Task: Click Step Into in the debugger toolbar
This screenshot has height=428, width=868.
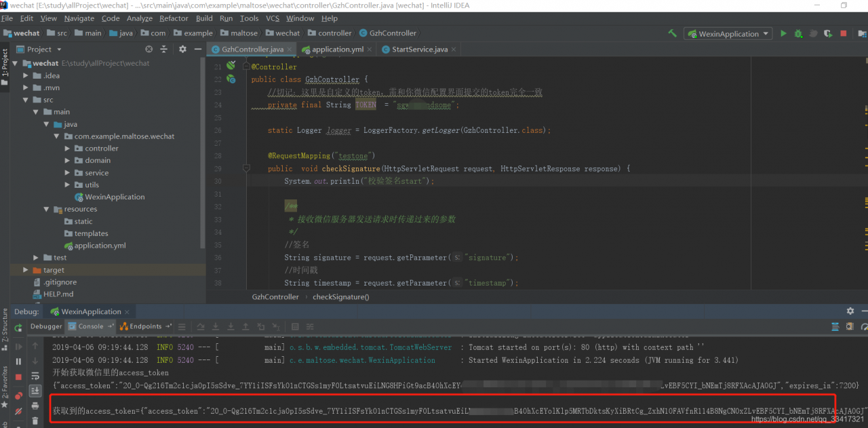Action: pyautogui.click(x=215, y=326)
